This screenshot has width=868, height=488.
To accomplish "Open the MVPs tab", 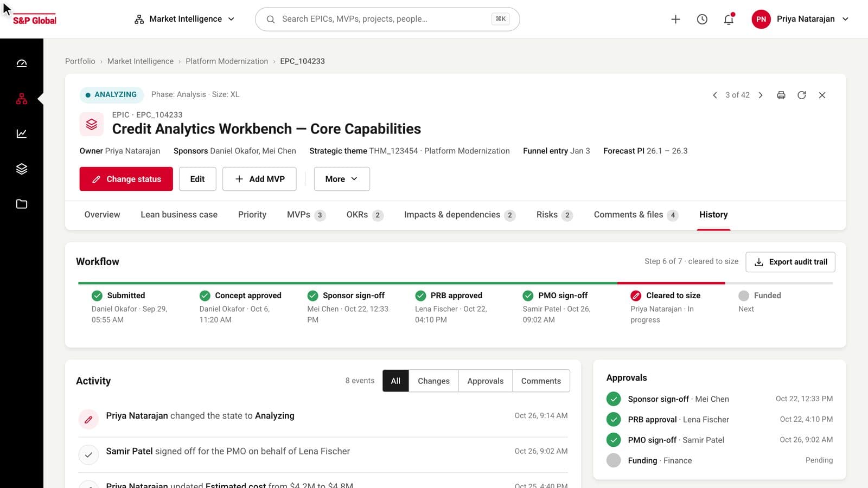I will [x=306, y=215].
